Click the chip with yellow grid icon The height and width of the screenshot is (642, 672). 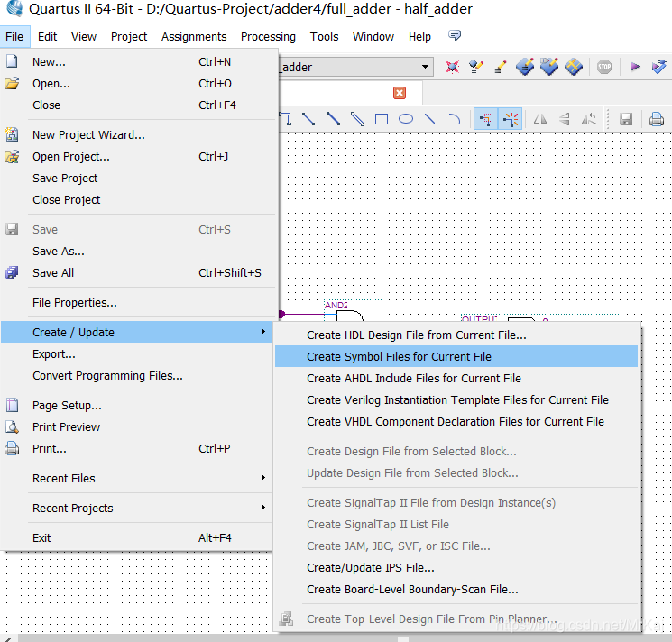coord(574,67)
